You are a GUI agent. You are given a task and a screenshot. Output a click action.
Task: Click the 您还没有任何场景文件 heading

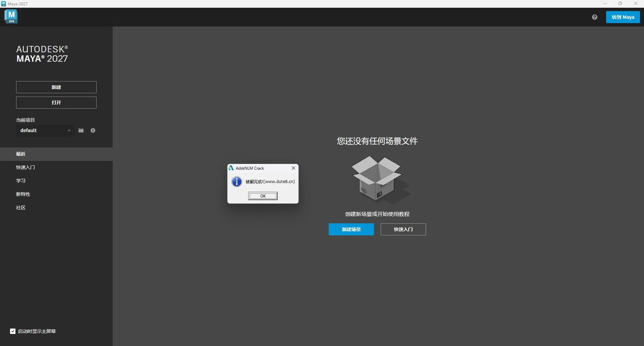(x=377, y=141)
